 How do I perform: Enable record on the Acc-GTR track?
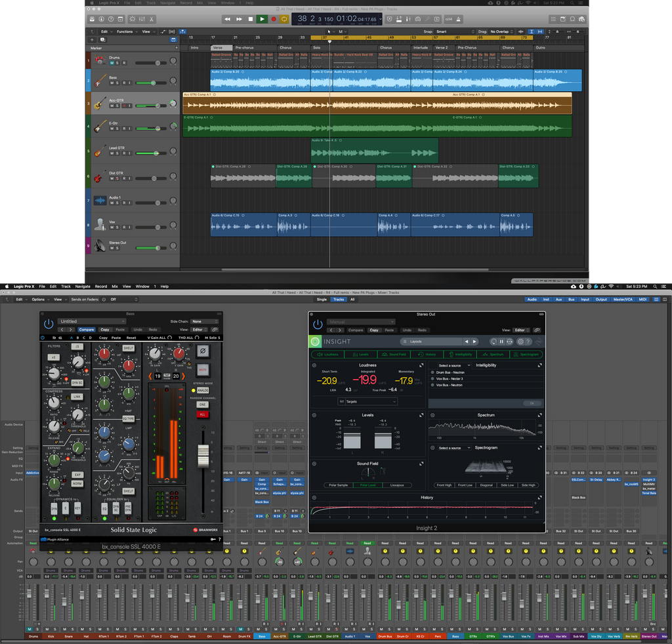pyautogui.click(x=124, y=106)
